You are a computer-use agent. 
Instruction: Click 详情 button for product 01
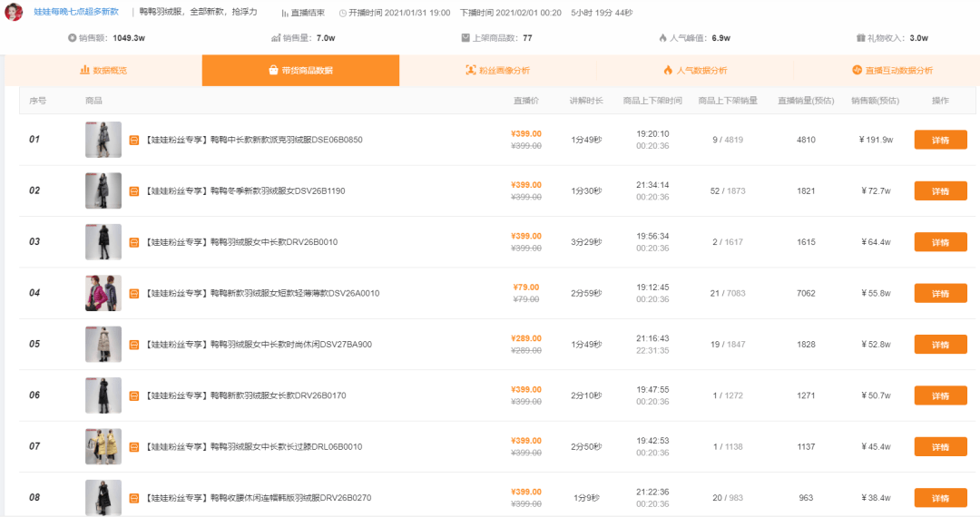940,141
